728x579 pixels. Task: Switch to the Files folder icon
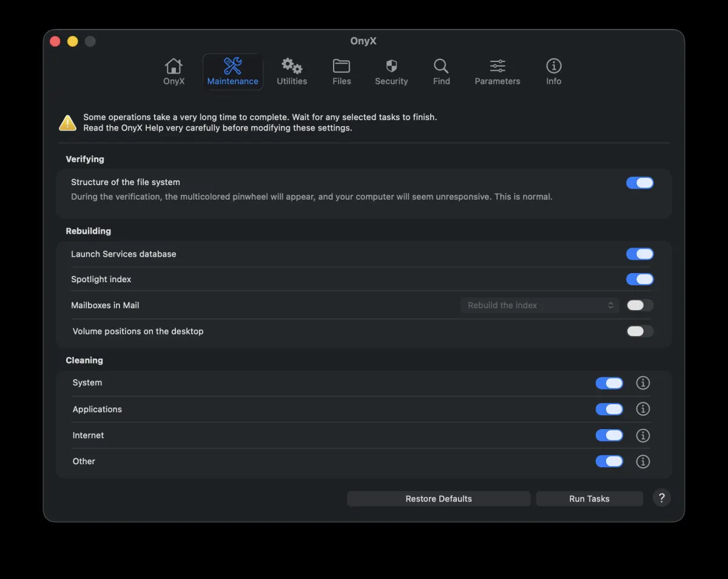(342, 72)
